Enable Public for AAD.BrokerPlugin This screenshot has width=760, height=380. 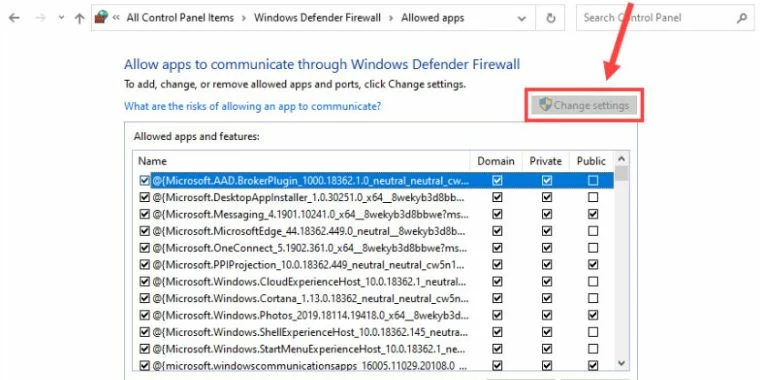(x=593, y=181)
